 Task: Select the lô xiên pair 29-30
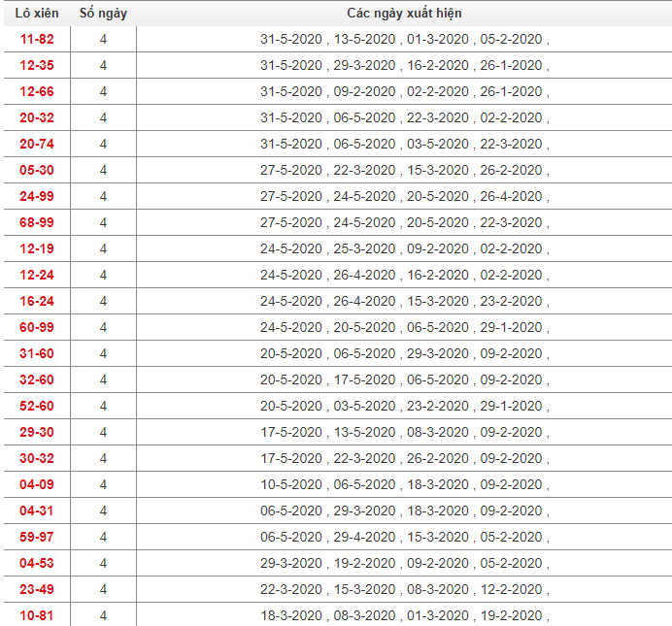pos(37,432)
